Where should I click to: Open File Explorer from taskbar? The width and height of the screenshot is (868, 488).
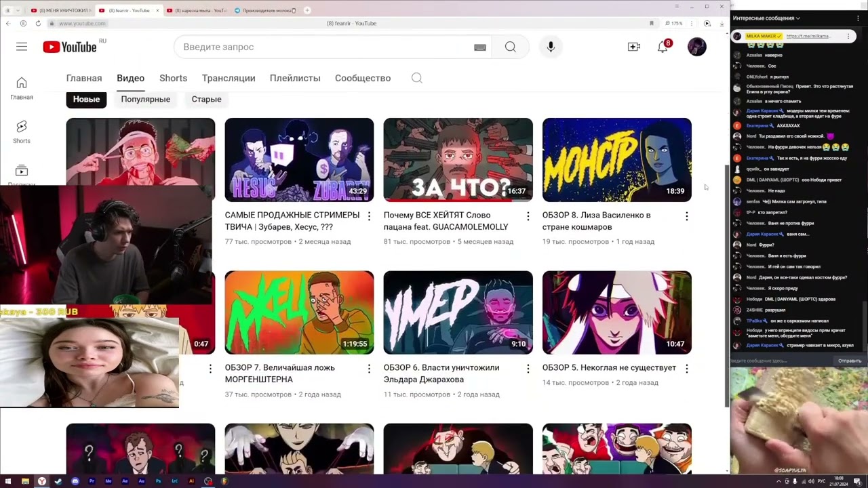pos(25,481)
